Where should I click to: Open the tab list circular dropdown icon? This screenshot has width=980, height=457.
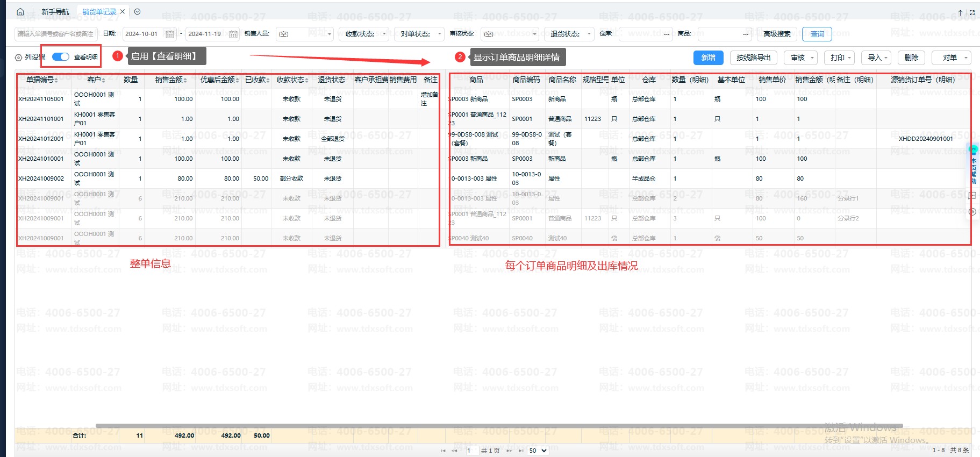137,12
